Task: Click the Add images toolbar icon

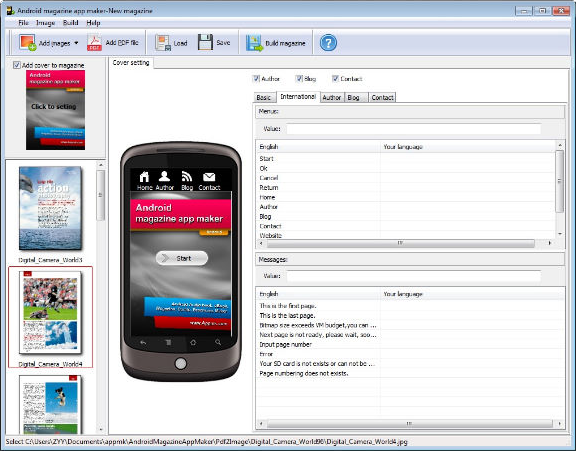Action: (x=28, y=43)
